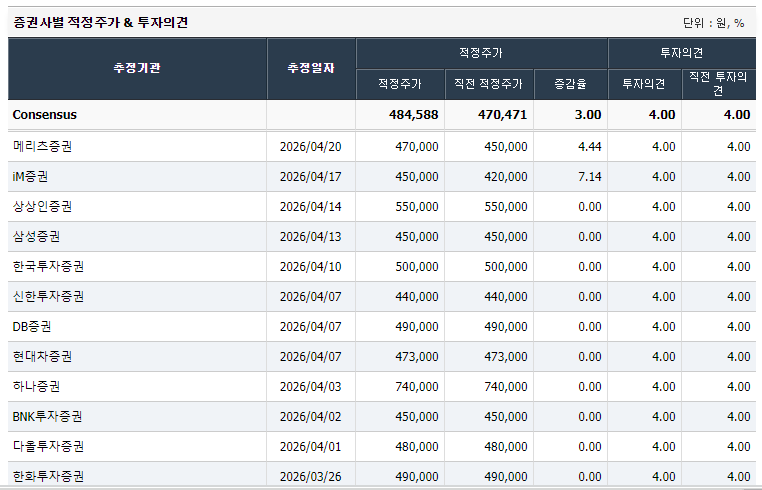Click the 증권사별 적정주가 & 투자의견 title
Viewport: 762px width, 490px height.
(101, 22)
